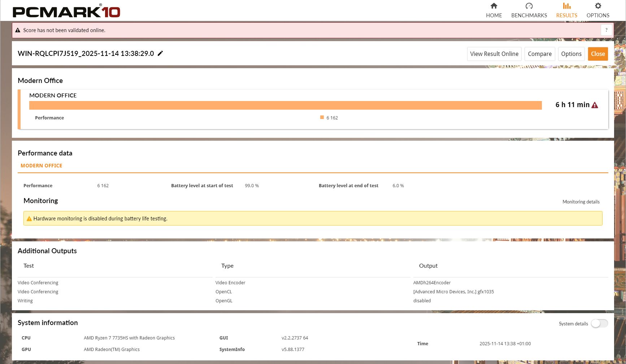Select the Results bar chart icon
The height and width of the screenshot is (364, 626).
click(x=566, y=6)
